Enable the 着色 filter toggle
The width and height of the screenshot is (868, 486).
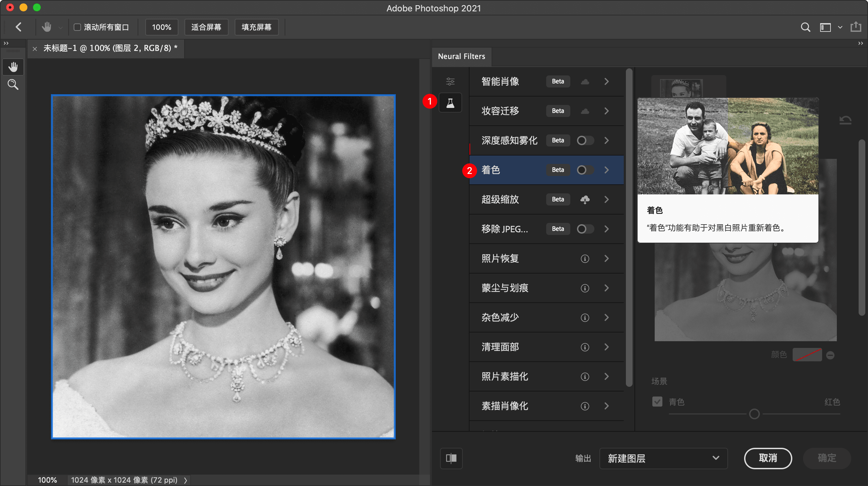coord(585,170)
